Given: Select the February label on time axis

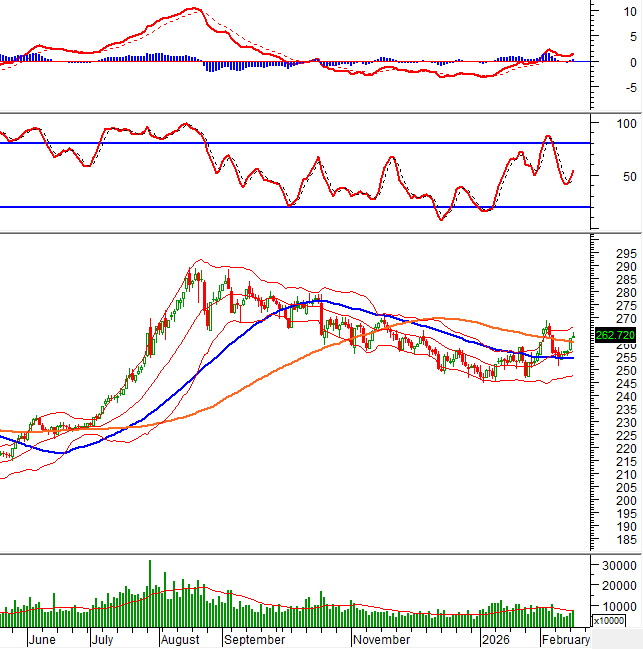Looking at the screenshot, I should pyautogui.click(x=565, y=639).
